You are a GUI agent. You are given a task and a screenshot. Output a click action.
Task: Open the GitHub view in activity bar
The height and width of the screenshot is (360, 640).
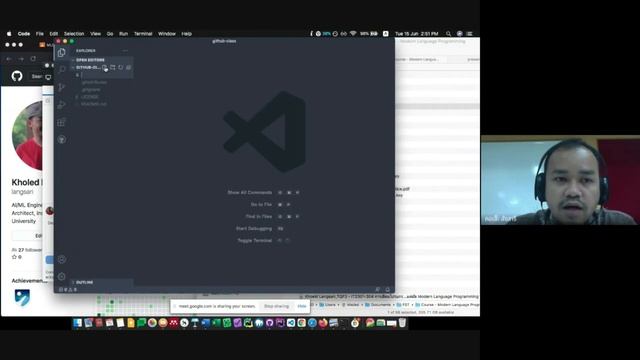coord(62,140)
